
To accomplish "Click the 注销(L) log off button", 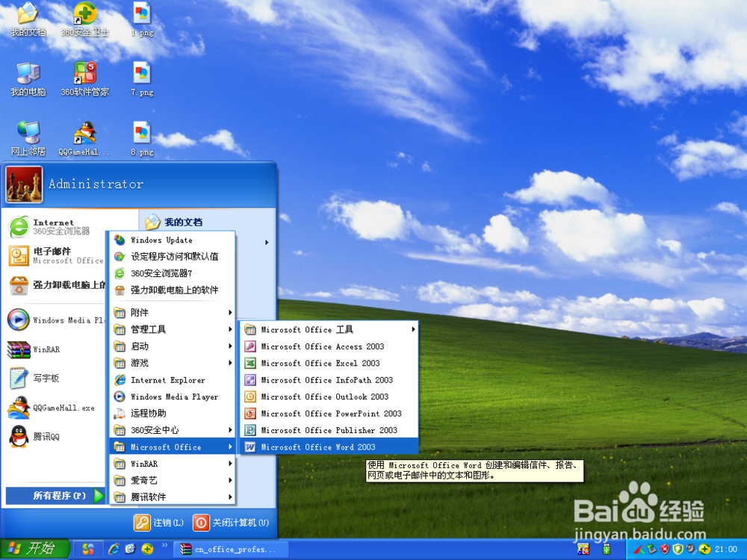I will [x=159, y=523].
